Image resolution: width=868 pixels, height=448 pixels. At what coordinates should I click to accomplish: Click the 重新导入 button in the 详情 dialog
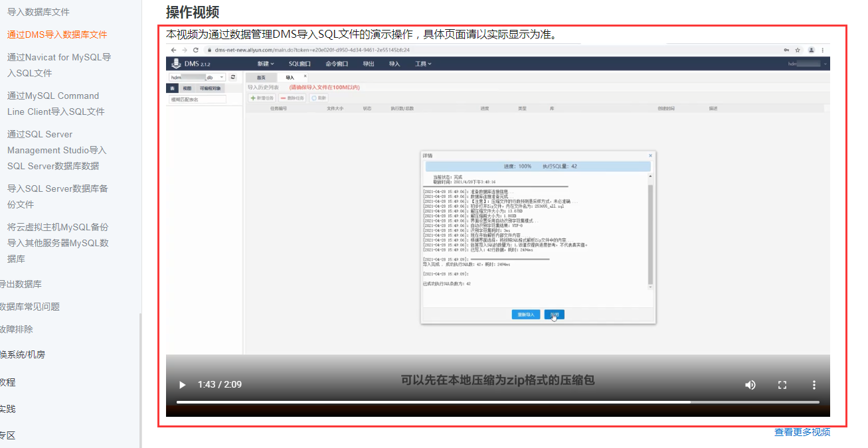click(526, 315)
